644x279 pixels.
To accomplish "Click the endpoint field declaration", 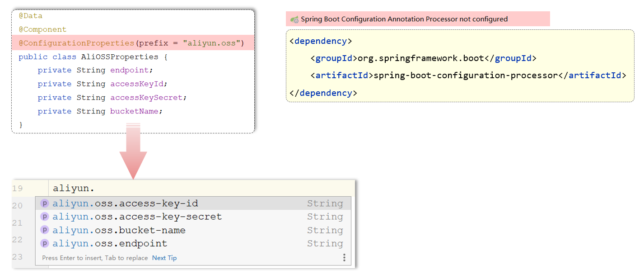I will tap(95, 70).
